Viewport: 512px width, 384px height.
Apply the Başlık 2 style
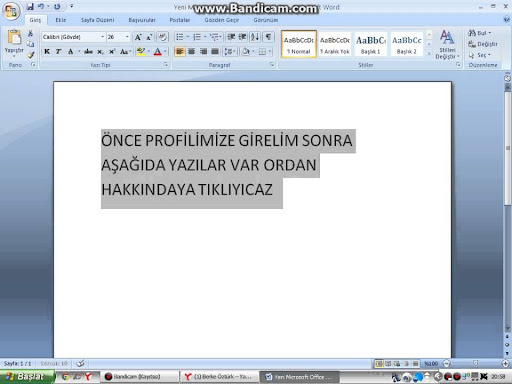point(407,44)
